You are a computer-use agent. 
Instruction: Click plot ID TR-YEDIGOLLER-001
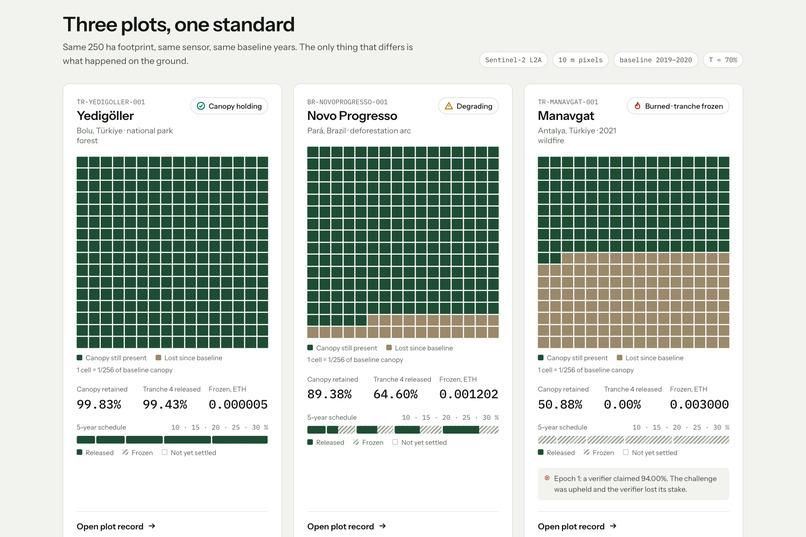pyautogui.click(x=111, y=102)
